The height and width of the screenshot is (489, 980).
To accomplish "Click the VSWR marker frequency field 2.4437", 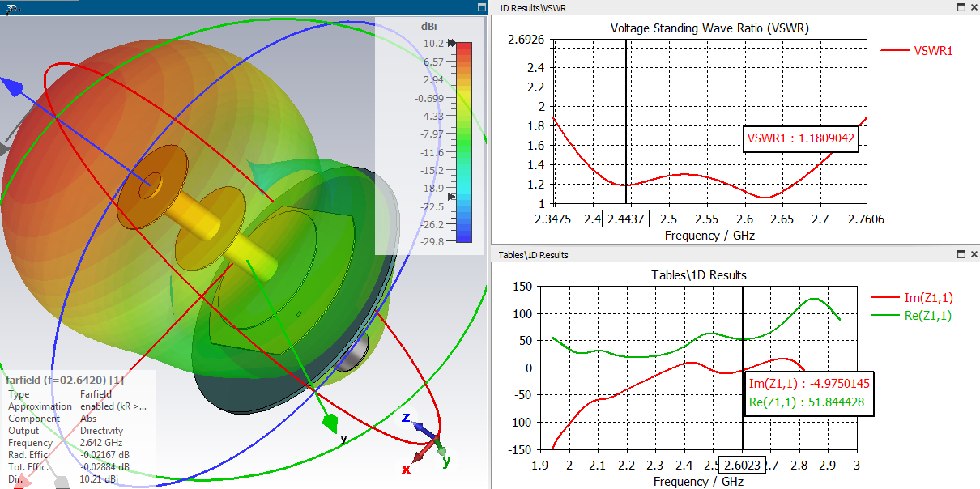I will click(625, 219).
